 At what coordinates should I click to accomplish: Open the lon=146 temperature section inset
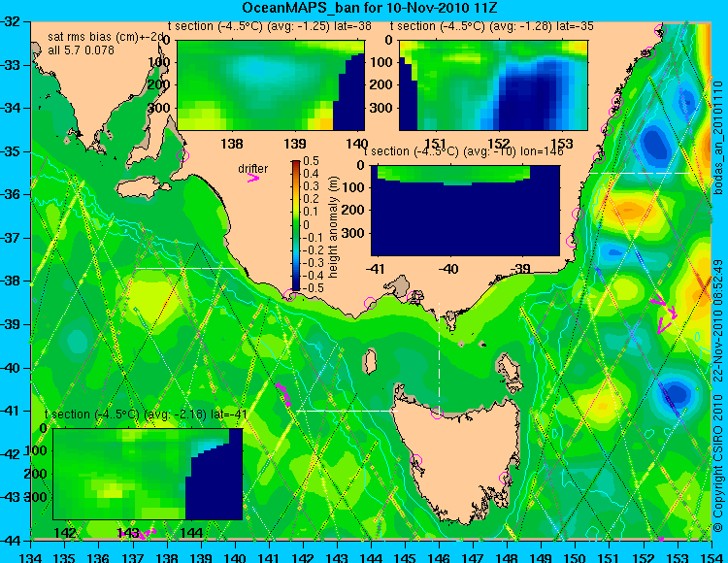click(x=465, y=211)
